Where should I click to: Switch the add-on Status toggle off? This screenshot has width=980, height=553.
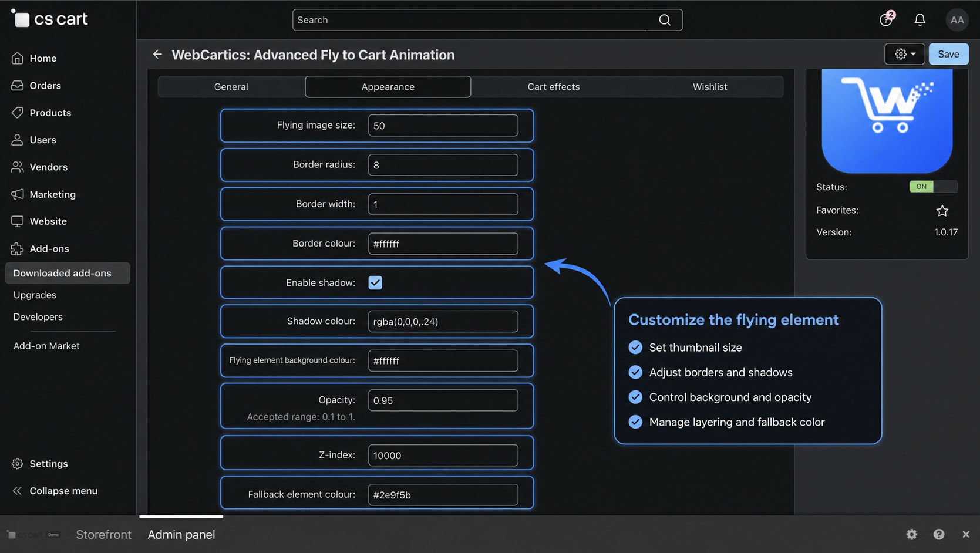(x=933, y=187)
